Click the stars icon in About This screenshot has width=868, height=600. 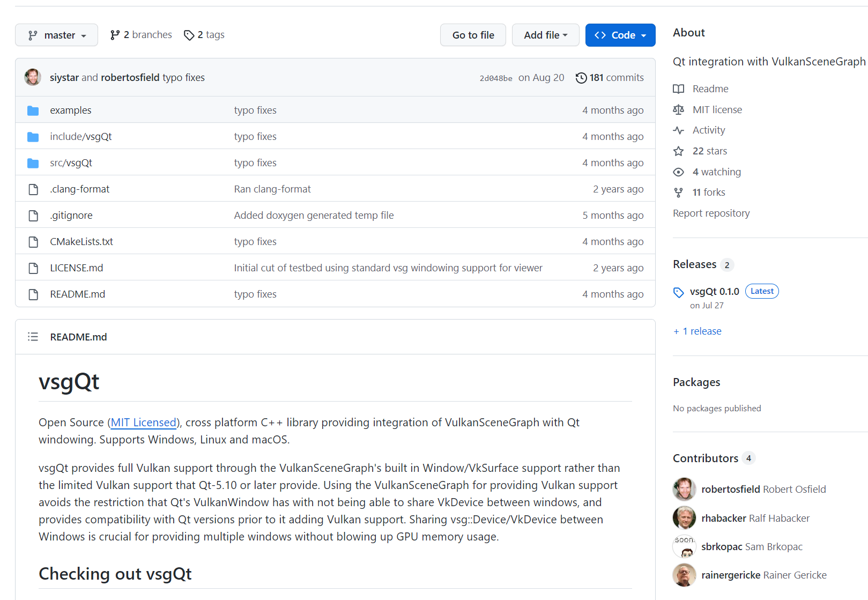pos(679,151)
